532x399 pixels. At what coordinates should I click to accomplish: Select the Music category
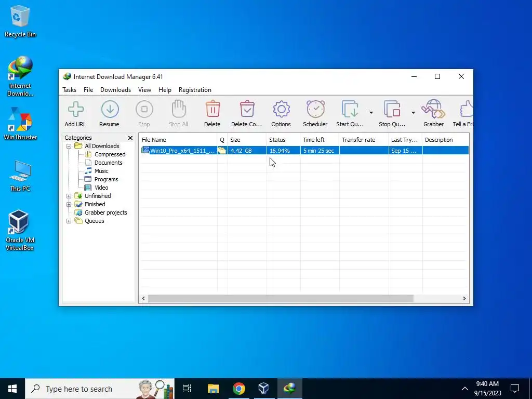tap(101, 171)
